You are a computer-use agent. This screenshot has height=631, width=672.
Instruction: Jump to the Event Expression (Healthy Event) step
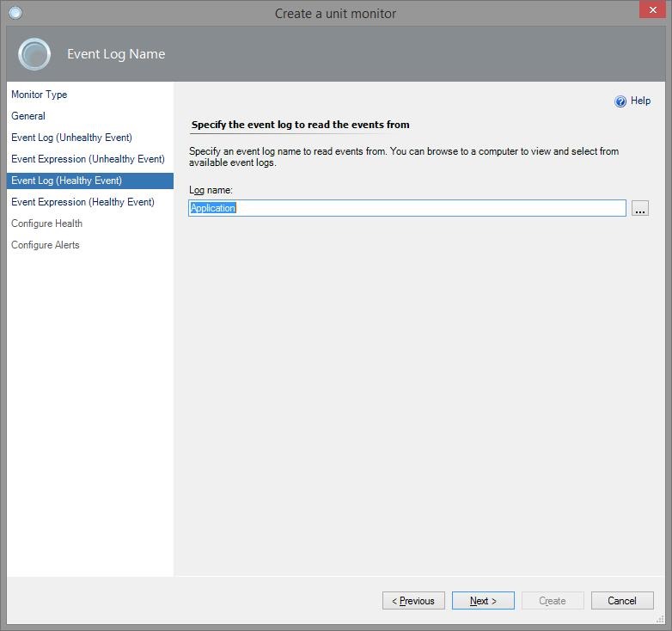(x=82, y=202)
